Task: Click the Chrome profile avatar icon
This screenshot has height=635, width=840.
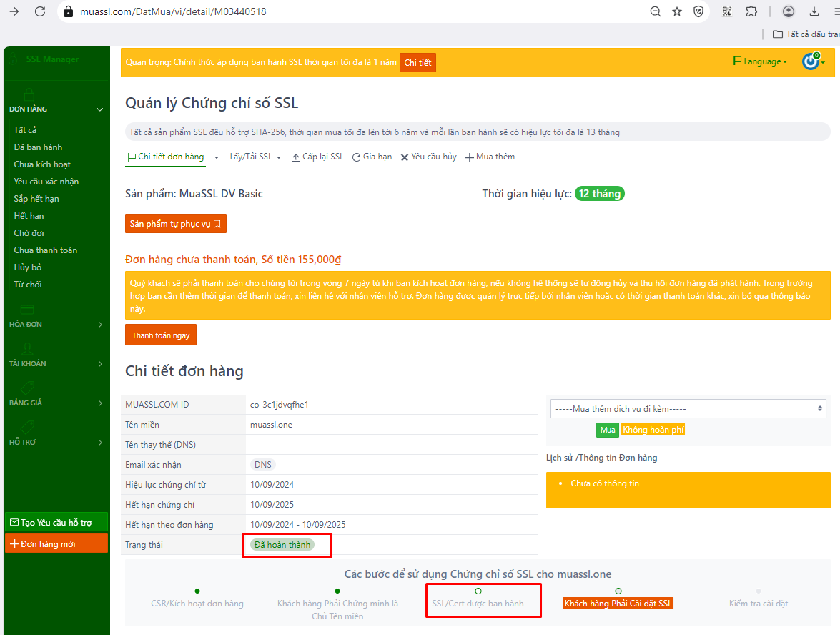Action: (789, 11)
